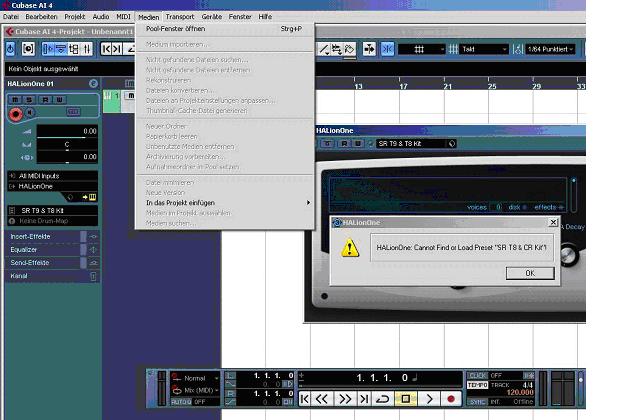Expand the Equalizer inspector section
The width and height of the screenshot is (640, 420).
point(53,250)
